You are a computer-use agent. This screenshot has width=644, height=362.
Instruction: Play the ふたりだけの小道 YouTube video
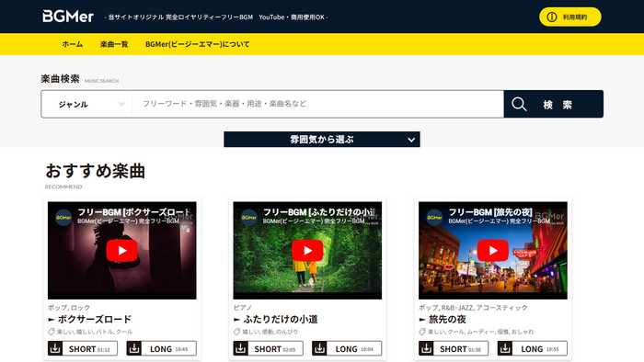click(x=307, y=251)
